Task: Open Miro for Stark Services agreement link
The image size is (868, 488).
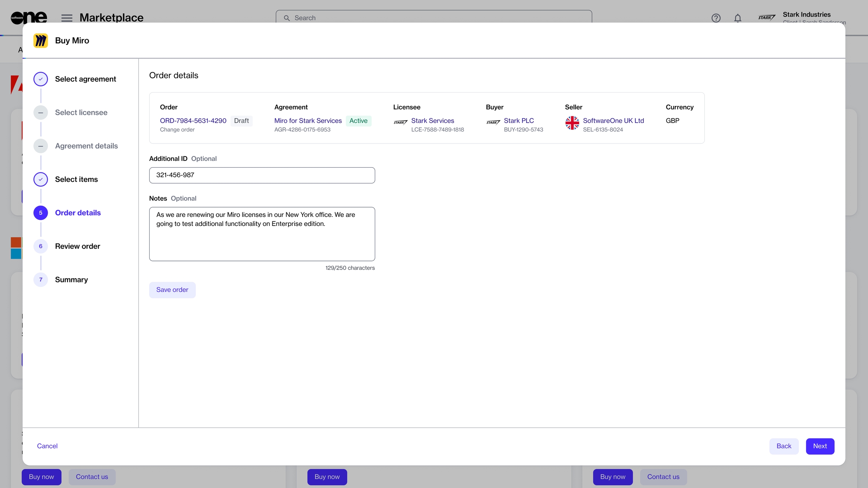Action: 308,121
